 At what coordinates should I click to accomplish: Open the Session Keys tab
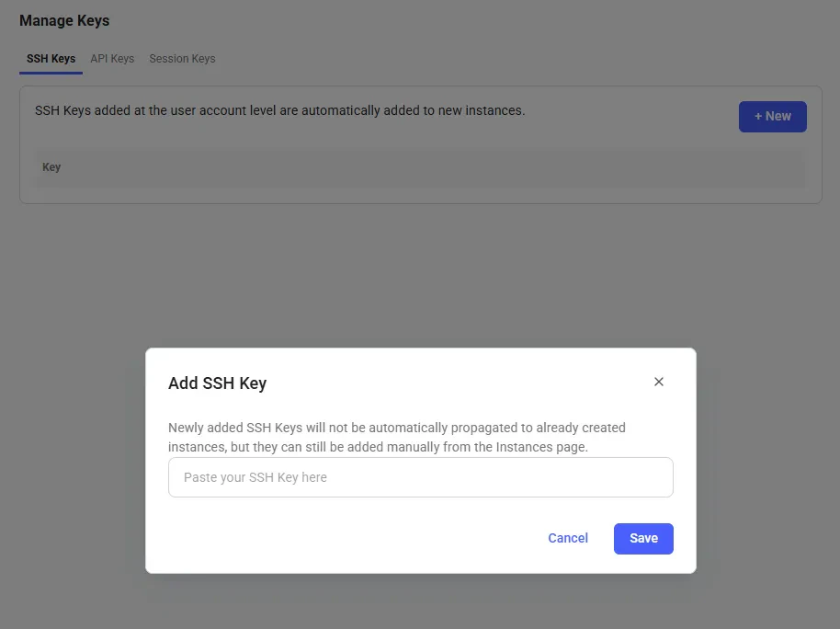click(182, 59)
